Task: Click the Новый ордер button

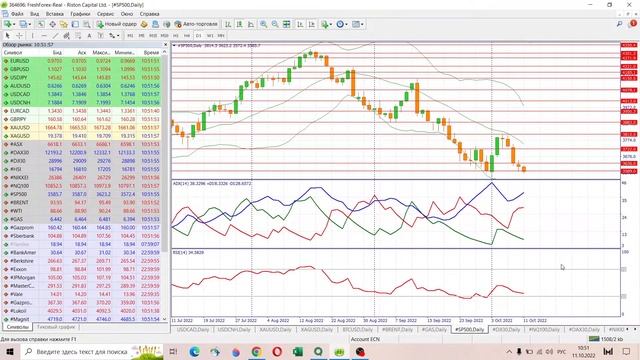Action: click(117, 24)
